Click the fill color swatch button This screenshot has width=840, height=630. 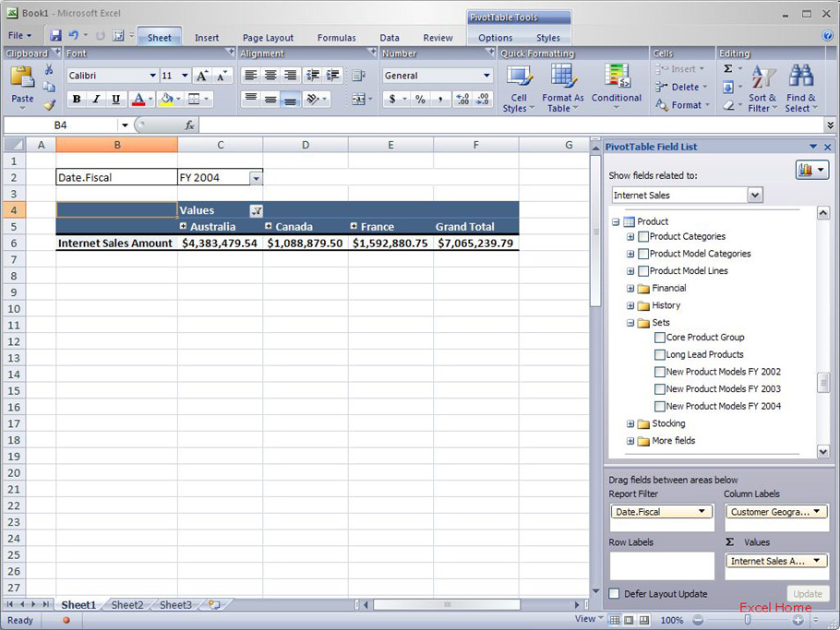167,99
